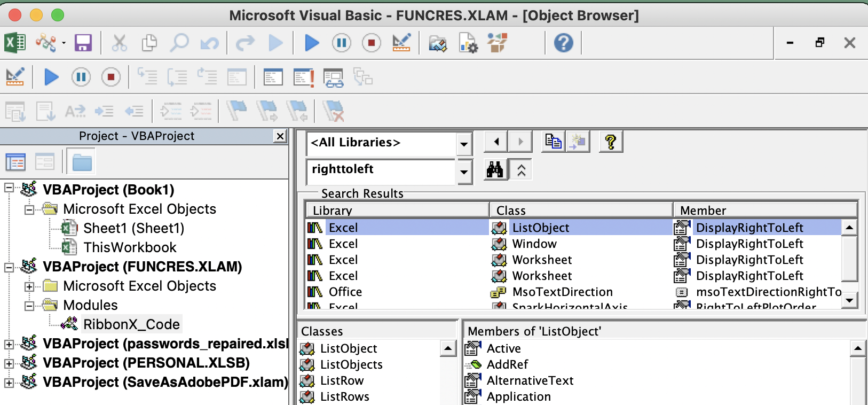Open the Call Stack icon
This screenshot has height=405, width=868.
click(363, 77)
